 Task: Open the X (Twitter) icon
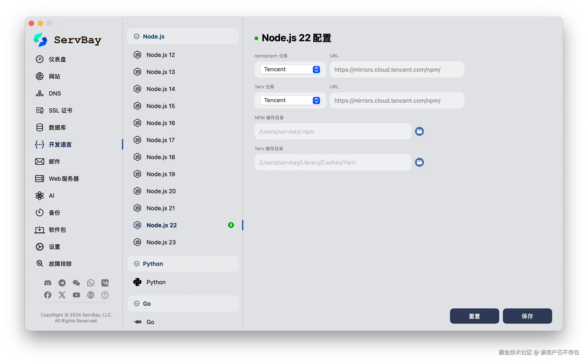62,295
